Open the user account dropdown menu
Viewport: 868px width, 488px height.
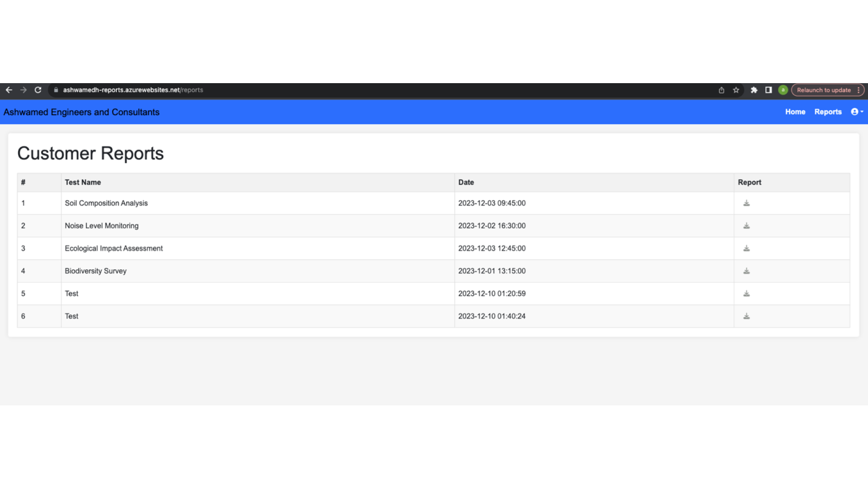857,112
